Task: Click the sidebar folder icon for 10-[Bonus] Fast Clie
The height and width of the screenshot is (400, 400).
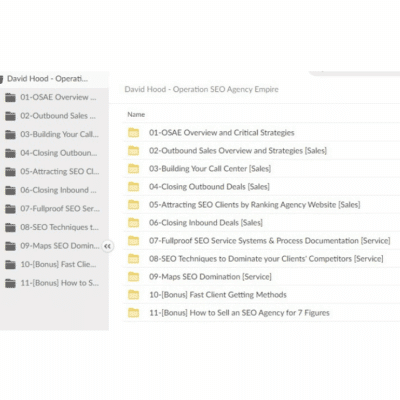Action: pos(10,265)
